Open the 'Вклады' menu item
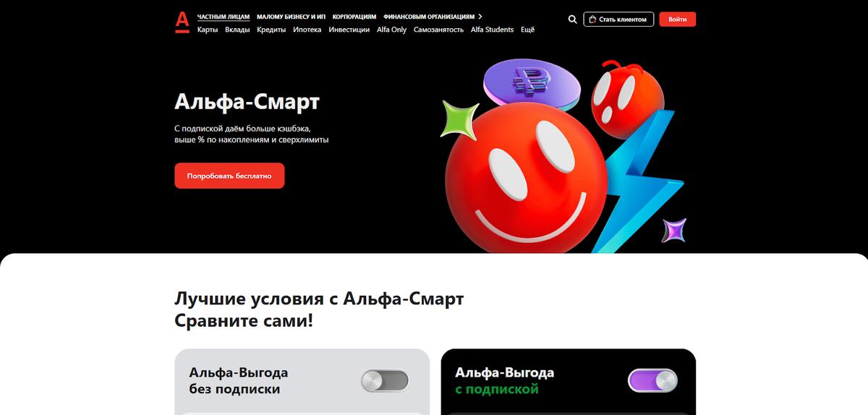The image size is (868, 415). tap(237, 30)
